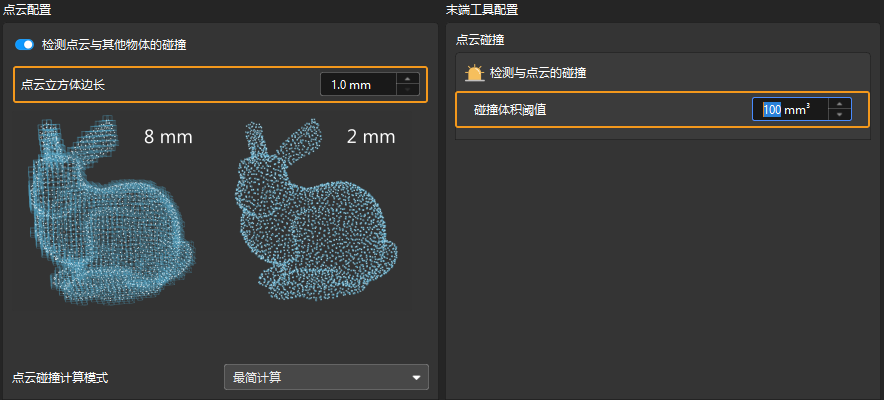The image size is (884, 400).
Task: Click the 点云立方体边长 value field
Action: click(359, 85)
